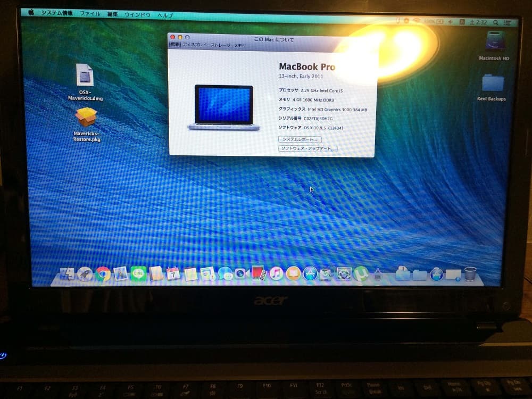Image resolution: width=532 pixels, height=399 pixels.
Task: Open Photo Booth in the Dock
Action: [x=259, y=273]
